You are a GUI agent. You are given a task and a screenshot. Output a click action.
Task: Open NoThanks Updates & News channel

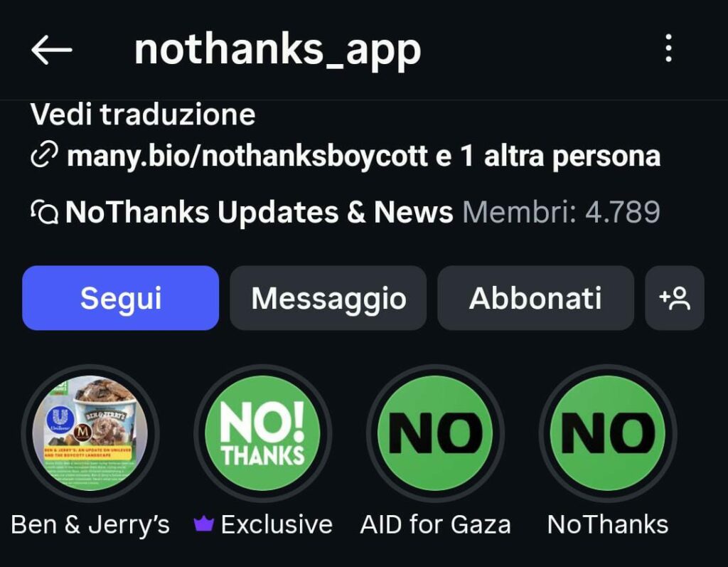(x=259, y=212)
